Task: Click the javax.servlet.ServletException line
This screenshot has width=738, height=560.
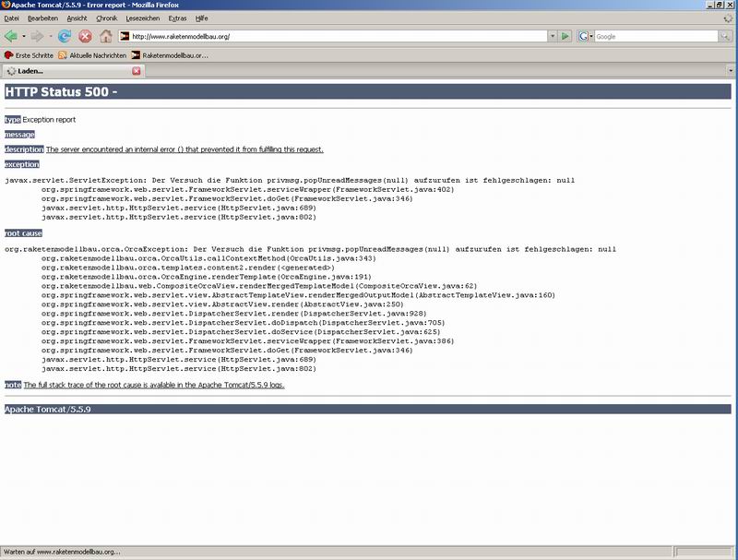Action: click(x=290, y=180)
